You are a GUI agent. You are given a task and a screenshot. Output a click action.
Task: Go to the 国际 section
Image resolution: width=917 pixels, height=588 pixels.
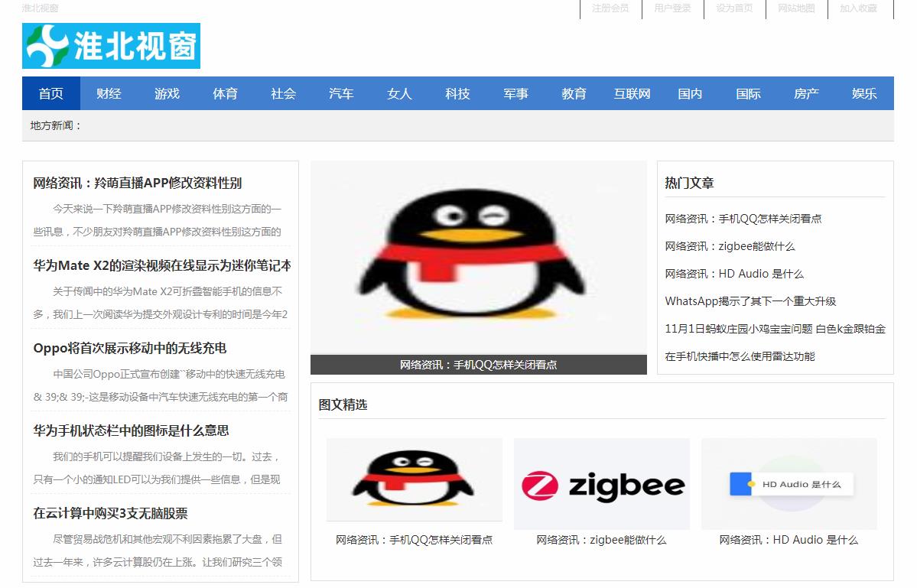[x=748, y=93]
